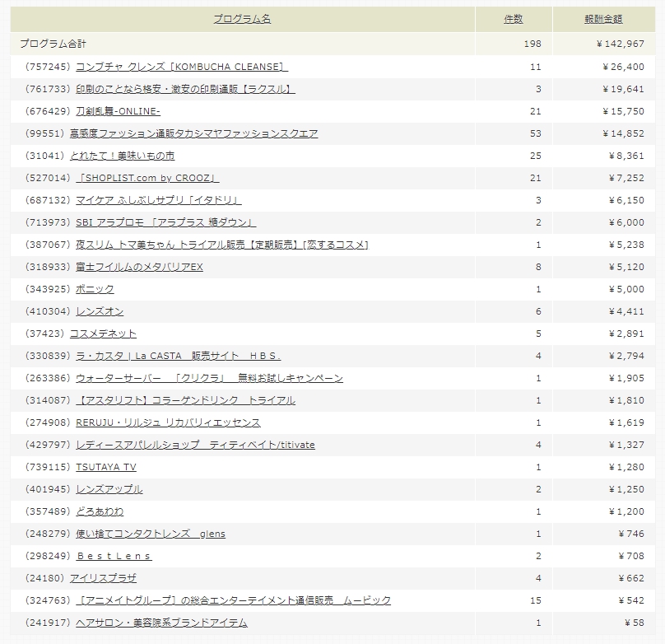The image size is (665, 644).
Task: Click amount ¥19,641 in ラクスル row
Action: (623, 89)
